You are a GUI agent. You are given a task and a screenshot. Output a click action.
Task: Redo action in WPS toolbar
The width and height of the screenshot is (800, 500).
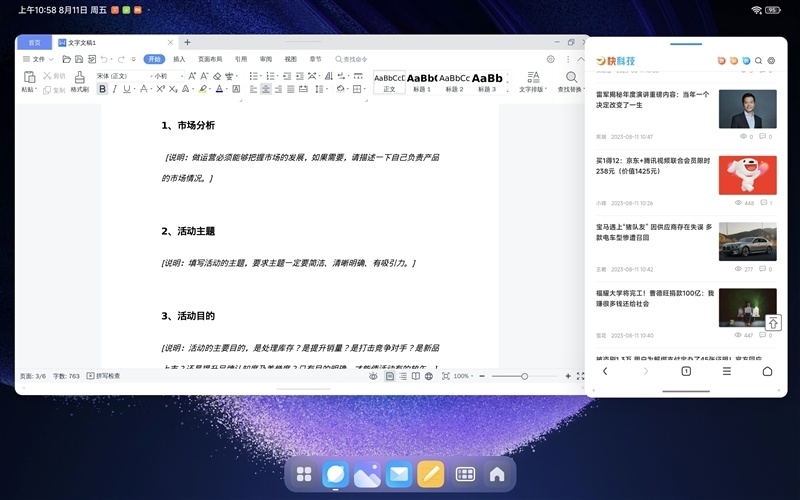point(121,59)
